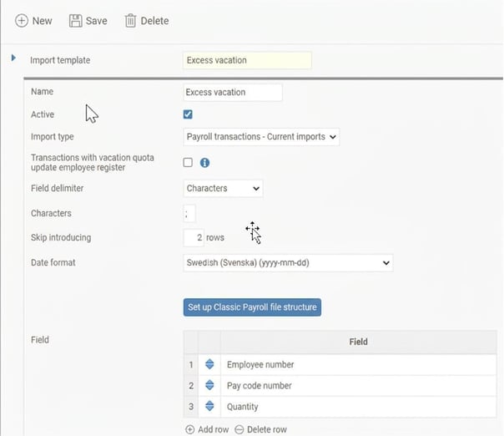Viewport: 504px width, 436px height.
Task: Select row number 2 in field table
Action: pos(191,386)
